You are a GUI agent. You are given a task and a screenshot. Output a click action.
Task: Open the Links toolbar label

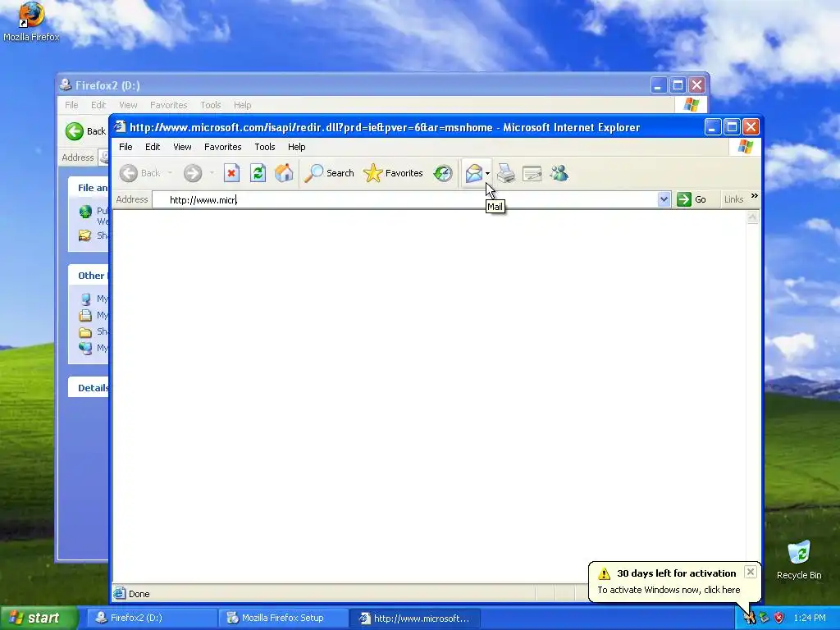pyautogui.click(x=733, y=199)
